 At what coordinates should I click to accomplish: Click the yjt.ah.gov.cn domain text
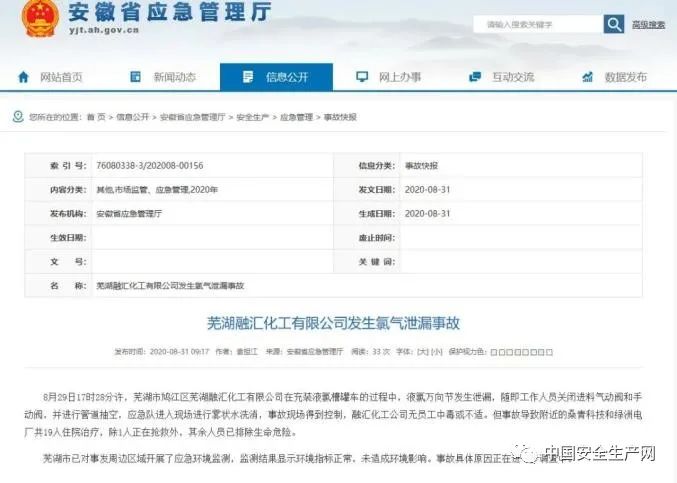click(x=104, y=30)
